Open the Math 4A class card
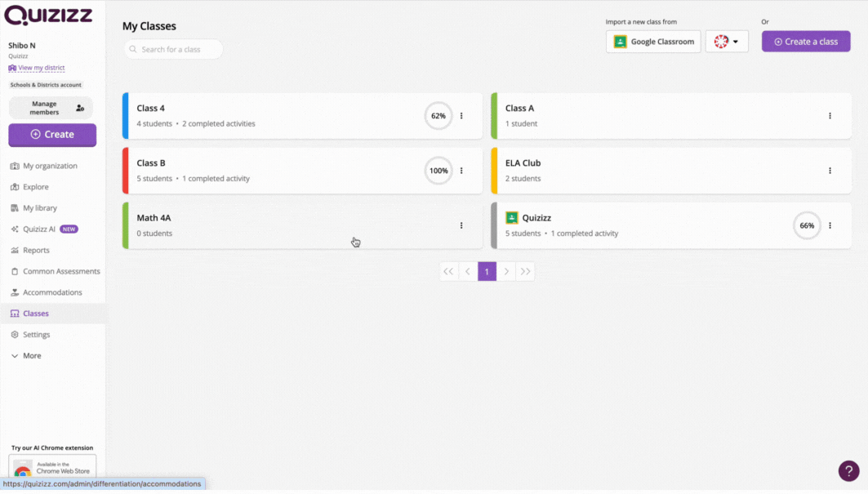 [x=302, y=225]
